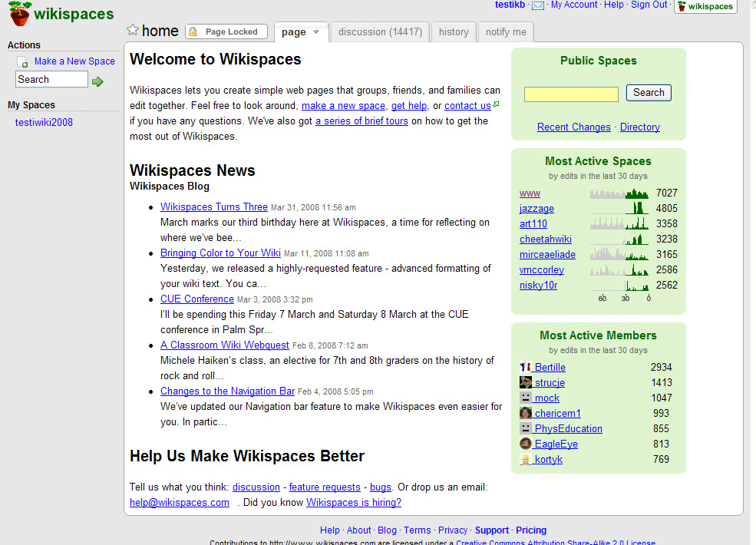Switch to the history tab
Viewport: 756px width, 545px height.
point(454,31)
